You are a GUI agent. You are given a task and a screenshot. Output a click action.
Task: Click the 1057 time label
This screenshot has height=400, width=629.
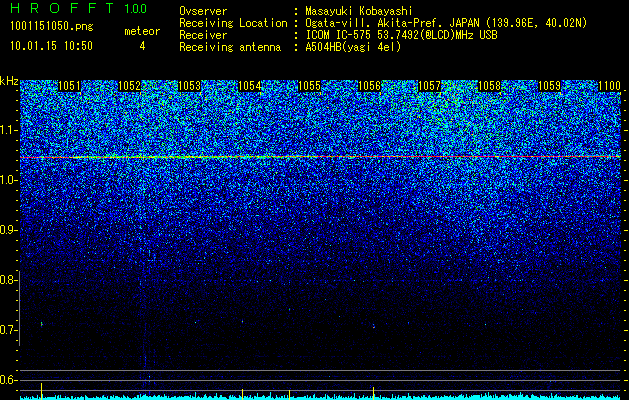[429, 86]
